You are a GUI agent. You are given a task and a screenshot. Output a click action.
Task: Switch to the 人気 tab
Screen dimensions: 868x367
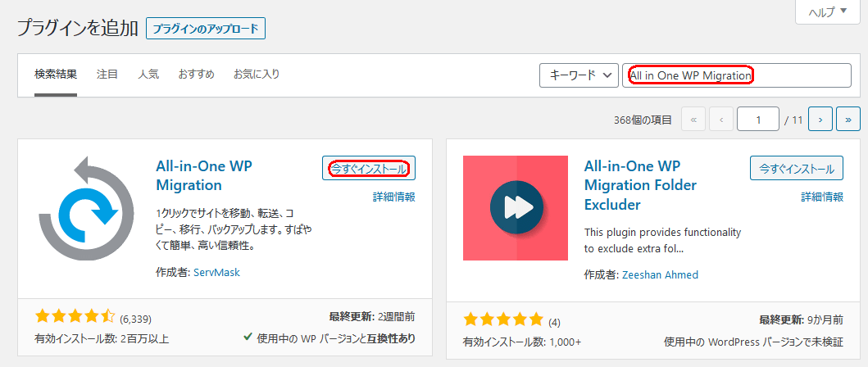pyautogui.click(x=148, y=75)
